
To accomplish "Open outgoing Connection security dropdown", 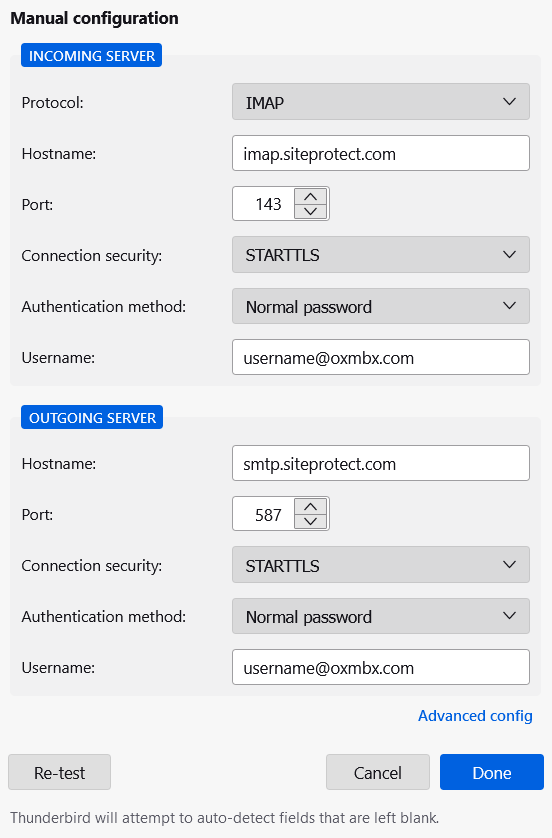I will coord(380,565).
